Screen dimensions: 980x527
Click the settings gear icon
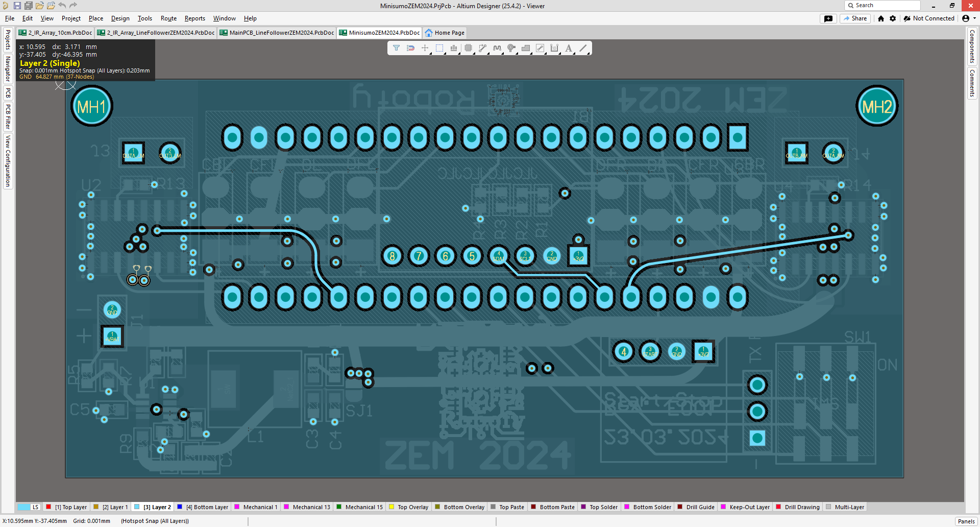click(x=893, y=18)
